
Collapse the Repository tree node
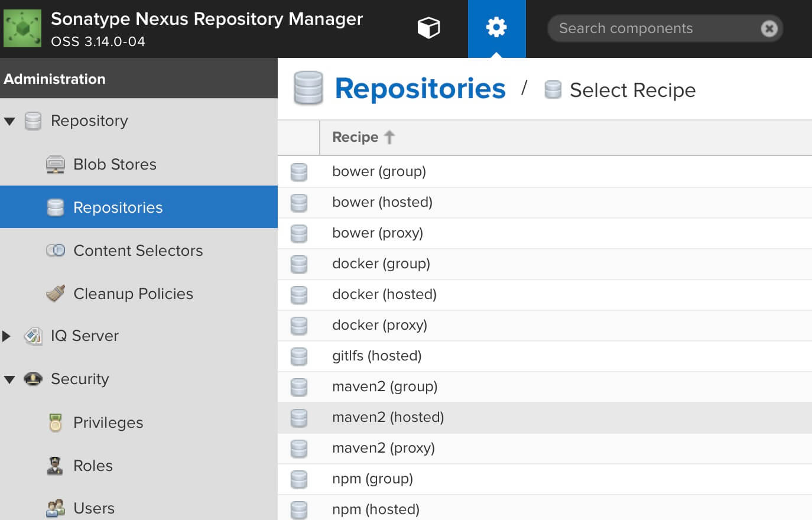click(9, 121)
